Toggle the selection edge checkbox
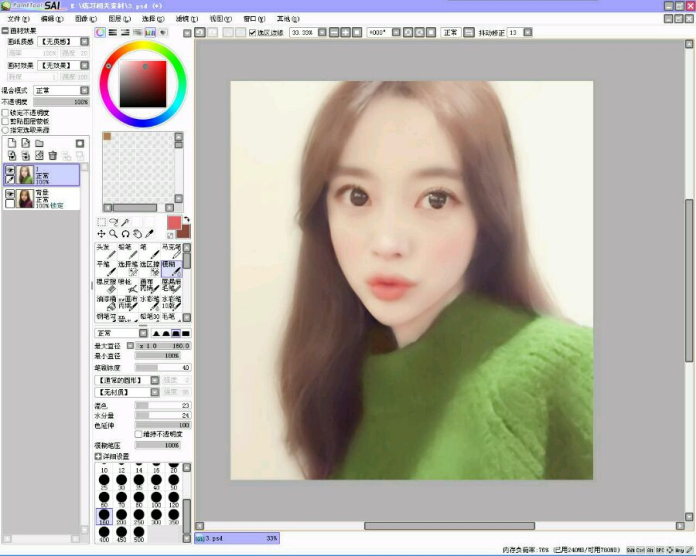This screenshot has width=696, height=556. [252, 32]
